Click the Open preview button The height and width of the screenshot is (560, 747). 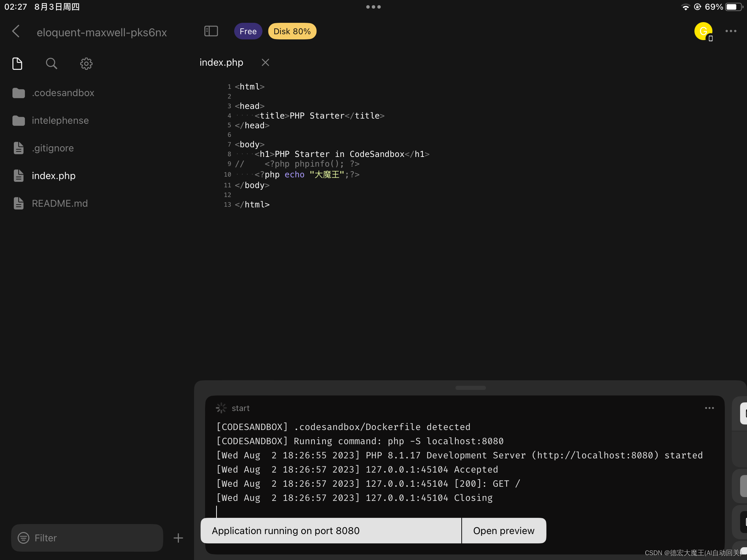504,531
